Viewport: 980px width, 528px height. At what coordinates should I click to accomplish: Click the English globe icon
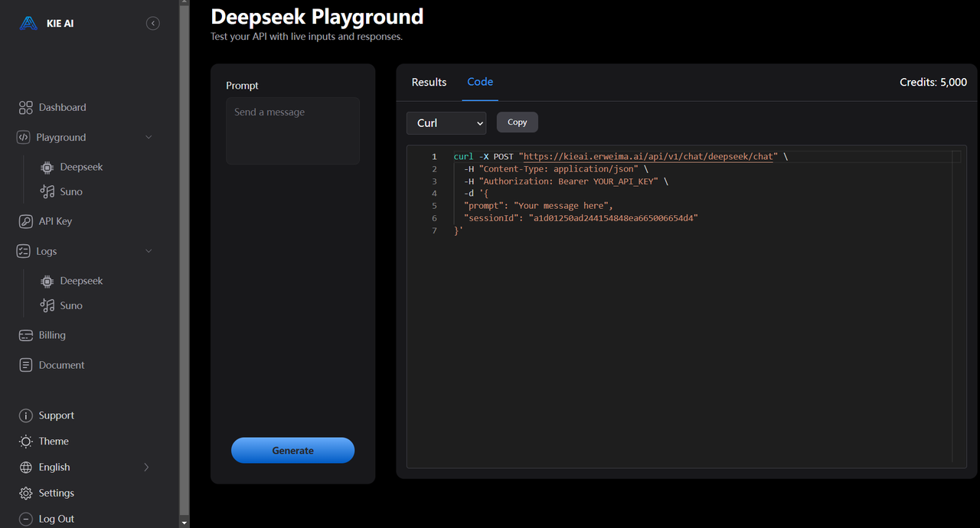pos(26,468)
